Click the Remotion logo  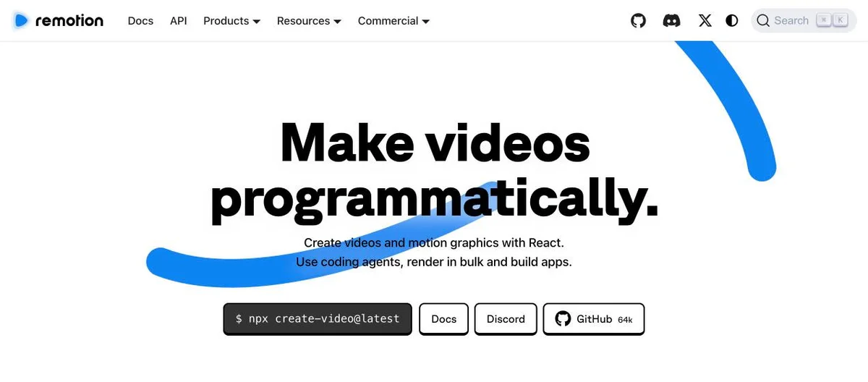click(x=59, y=20)
